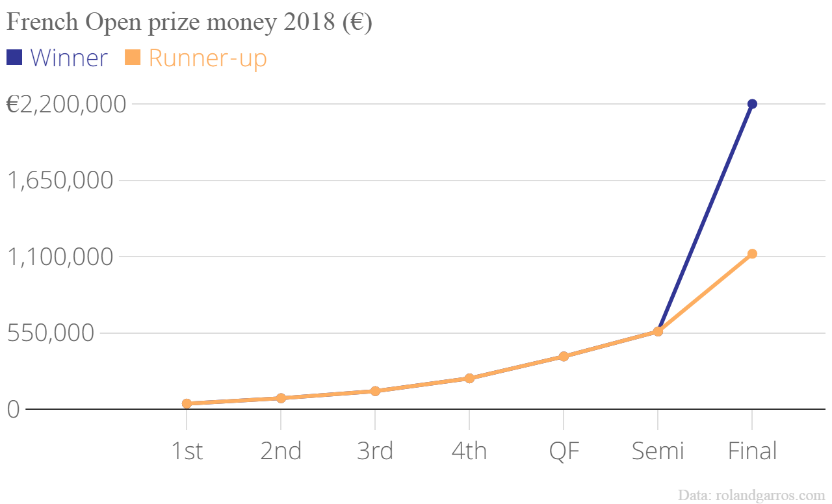Toggle the Winner series legend label
832x504 pixels.
coord(68,58)
